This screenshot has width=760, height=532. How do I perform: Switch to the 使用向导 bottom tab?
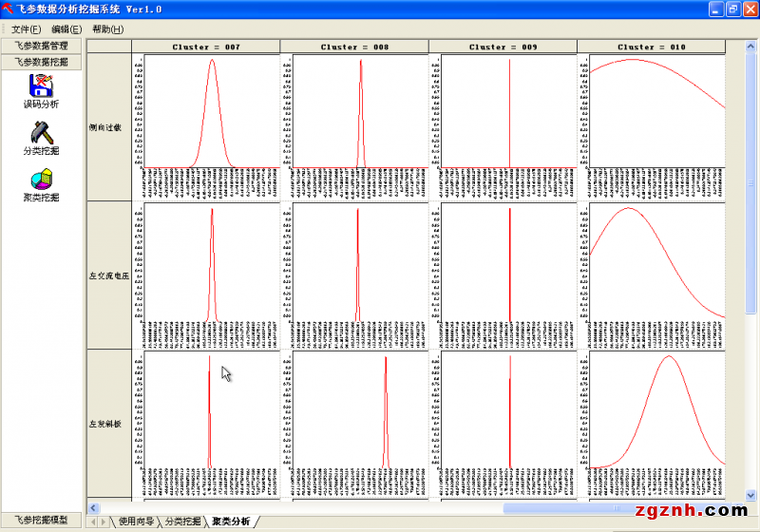(134, 522)
